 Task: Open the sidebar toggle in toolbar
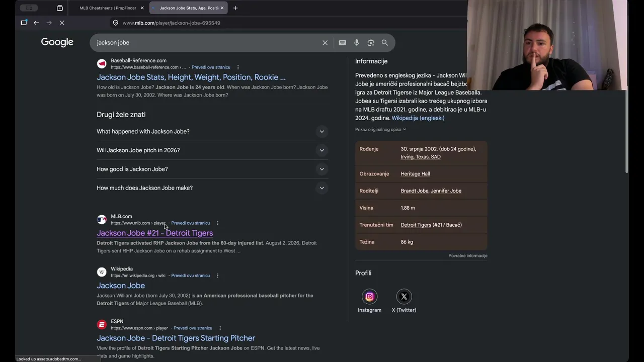24,23
